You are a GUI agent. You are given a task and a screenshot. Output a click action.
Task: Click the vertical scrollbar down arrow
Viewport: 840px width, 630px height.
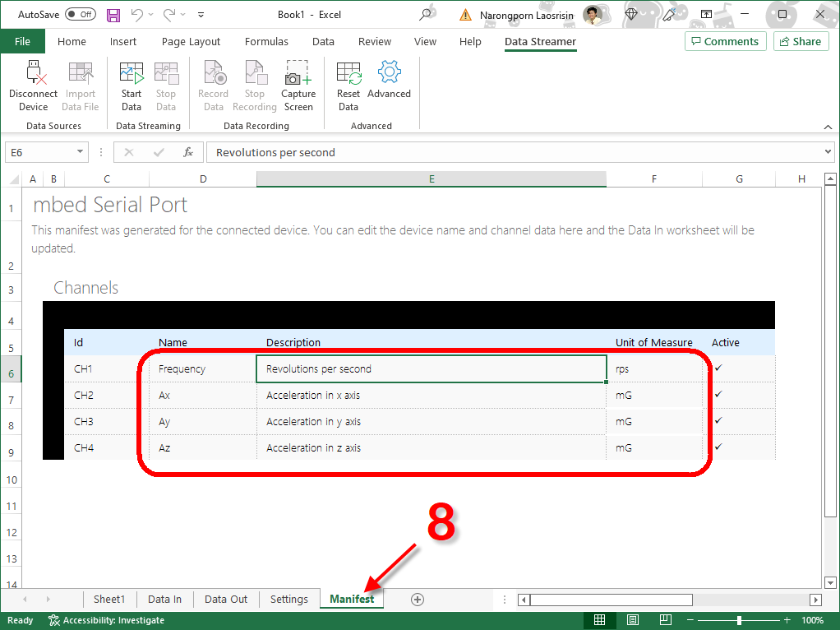tap(830, 582)
